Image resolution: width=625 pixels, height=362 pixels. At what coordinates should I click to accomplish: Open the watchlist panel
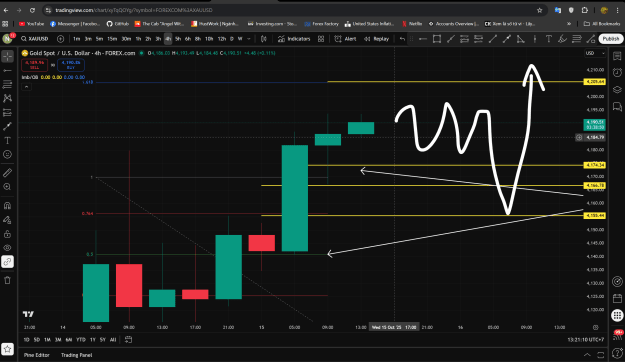[x=617, y=56]
